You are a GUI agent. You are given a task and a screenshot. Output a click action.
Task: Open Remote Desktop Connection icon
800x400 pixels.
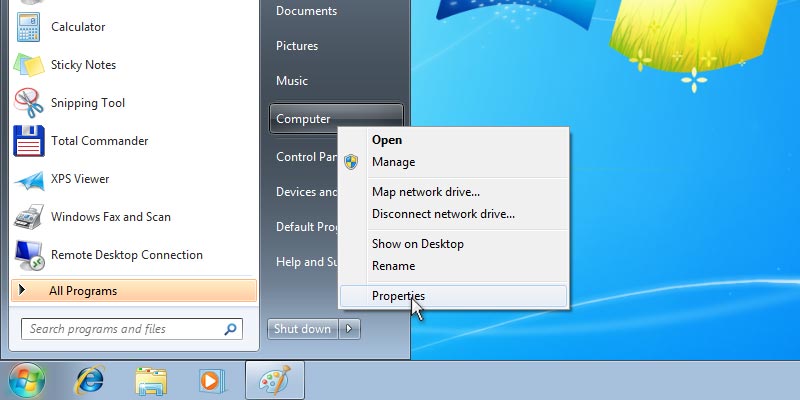point(28,255)
